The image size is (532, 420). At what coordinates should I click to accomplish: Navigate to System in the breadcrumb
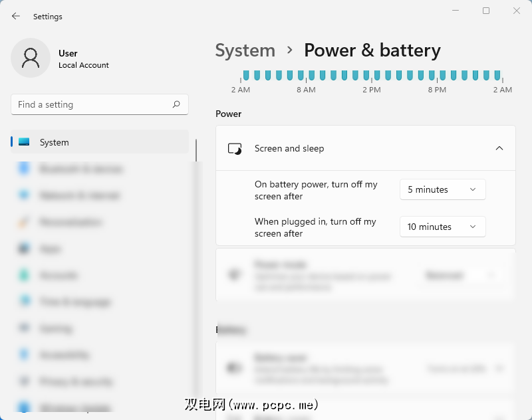click(x=245, y=51)
